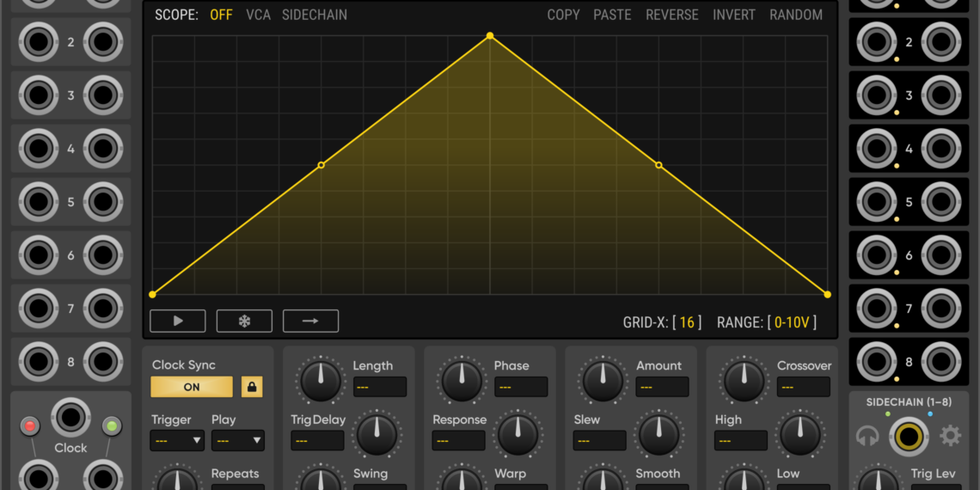Click RANDOM to randomize the shape

coord(795,15)
